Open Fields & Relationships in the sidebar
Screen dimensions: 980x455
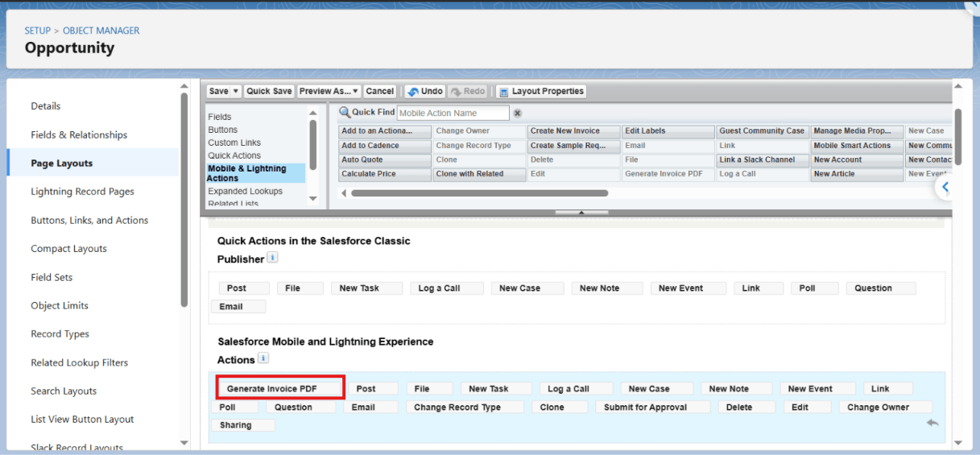[79, 135]
